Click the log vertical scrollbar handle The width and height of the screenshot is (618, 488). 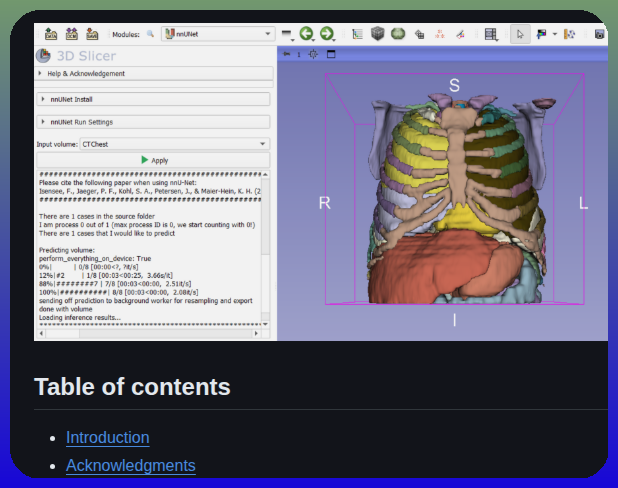pos(266,216)
